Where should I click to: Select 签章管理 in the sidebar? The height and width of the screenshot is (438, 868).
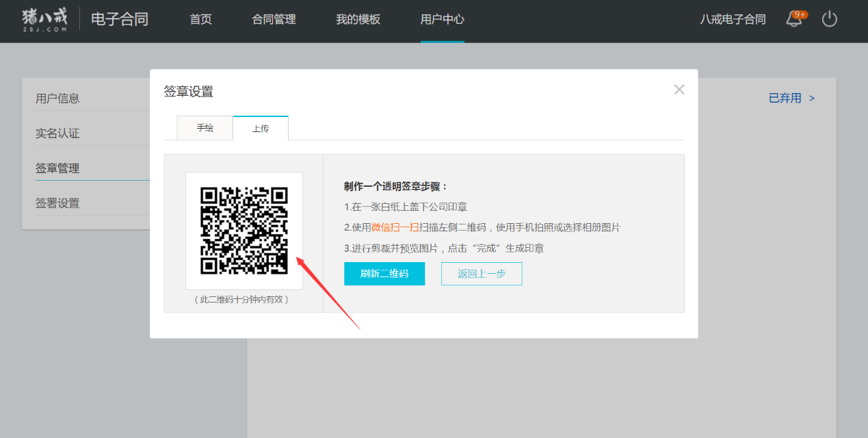57,168
